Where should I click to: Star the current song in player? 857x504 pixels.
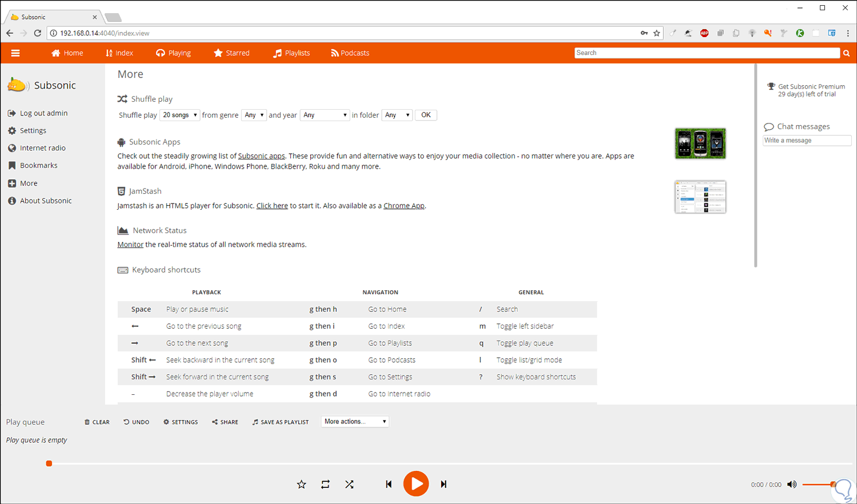[x=302, y=485]
